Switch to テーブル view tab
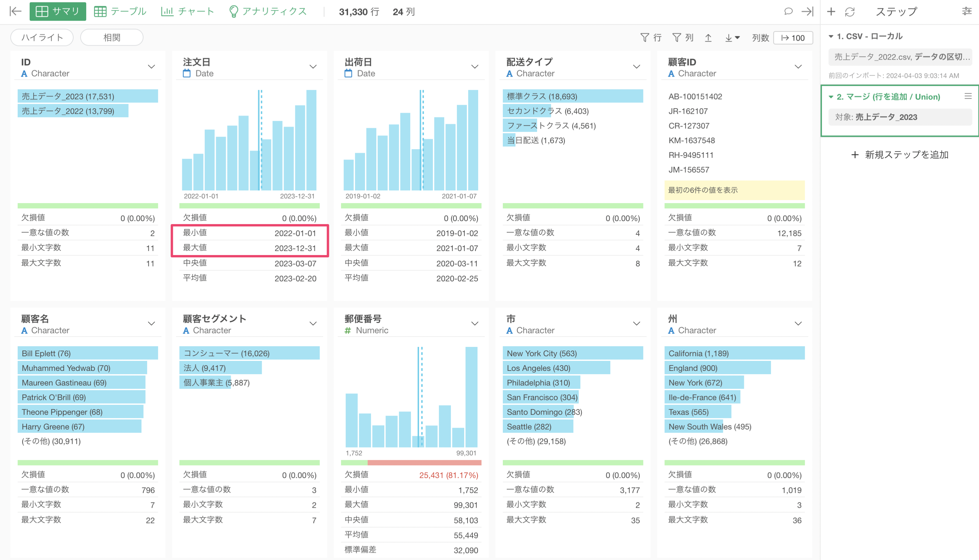The width and height of the screenshot is (979, 560). point(120,12)
